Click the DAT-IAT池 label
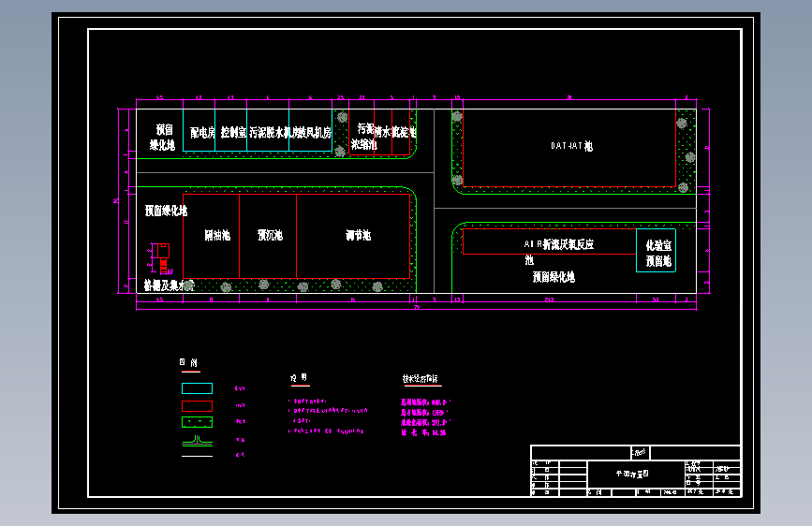This screenshot has height=526, width=812. coord(571,146)
